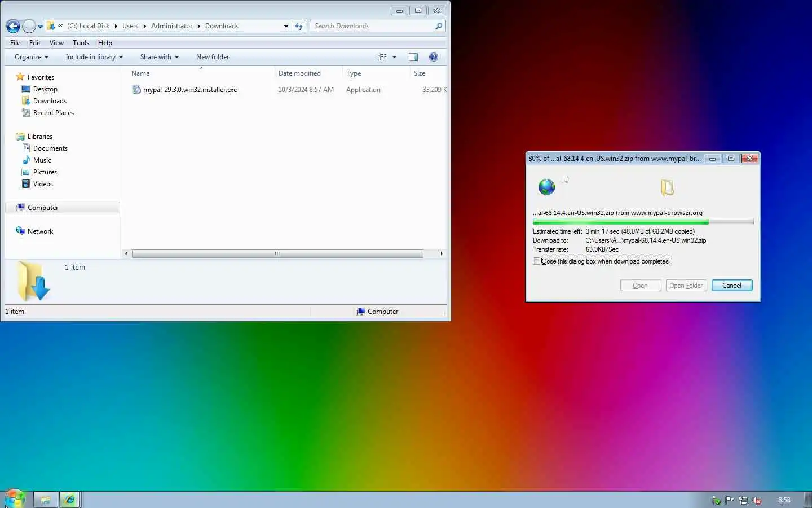Click the network tray icon
The width and height of the screenshot is (812, 508).
(x=743, y=500)
